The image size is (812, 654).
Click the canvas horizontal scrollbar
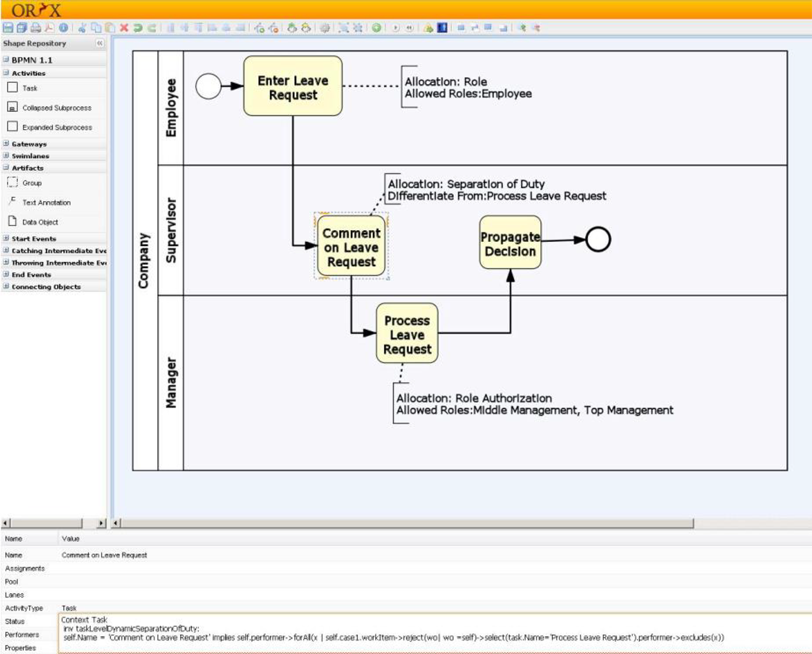pos(407,523)
